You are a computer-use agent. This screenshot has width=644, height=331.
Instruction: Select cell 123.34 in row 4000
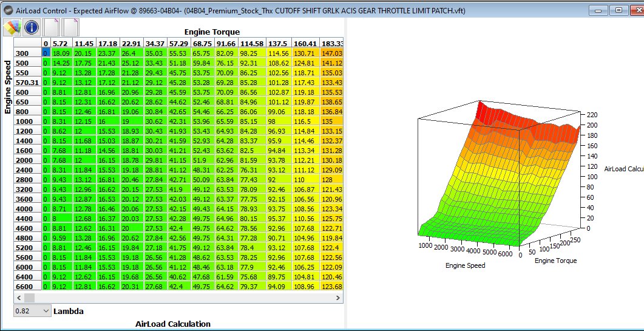[332, 208]
